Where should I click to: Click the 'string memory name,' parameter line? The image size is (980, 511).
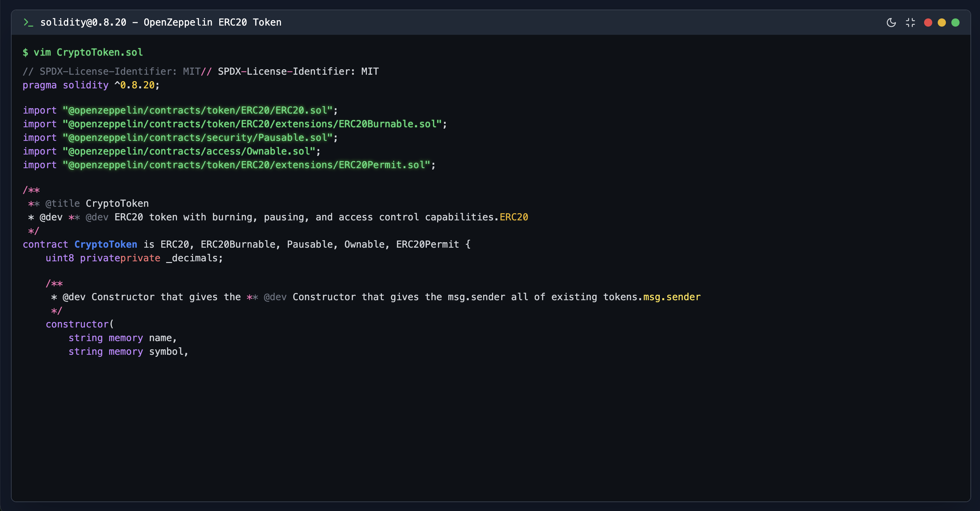point(122,338)
